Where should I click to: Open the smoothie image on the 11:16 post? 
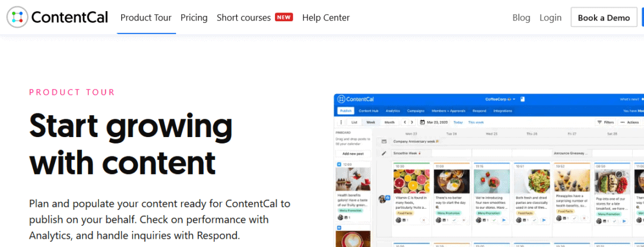pos(492,181)
